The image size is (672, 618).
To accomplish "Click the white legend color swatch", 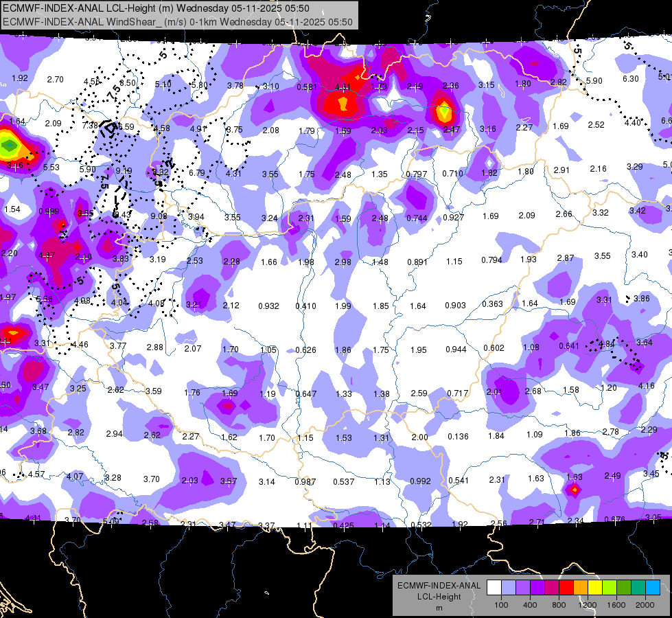I will click(x=494, y=587).
